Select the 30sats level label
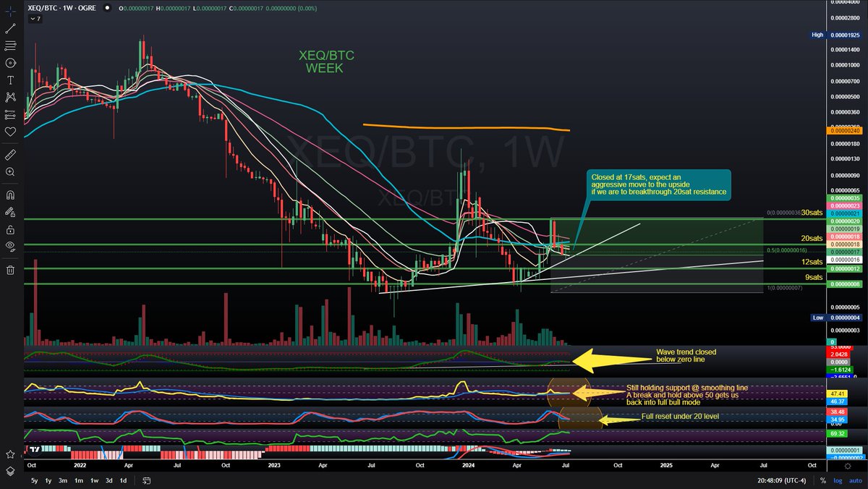Viewport: 868px width, 489px height. 812,213
